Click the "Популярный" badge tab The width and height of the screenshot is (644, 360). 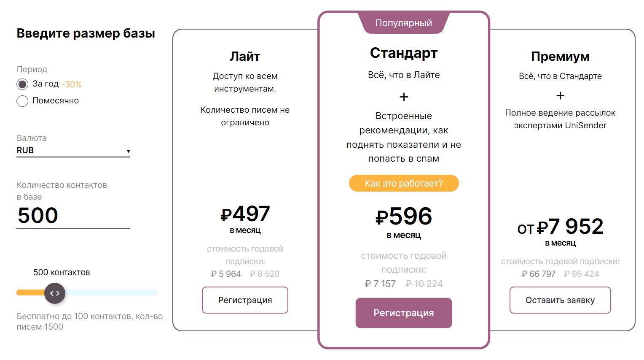tap(404, 23)
